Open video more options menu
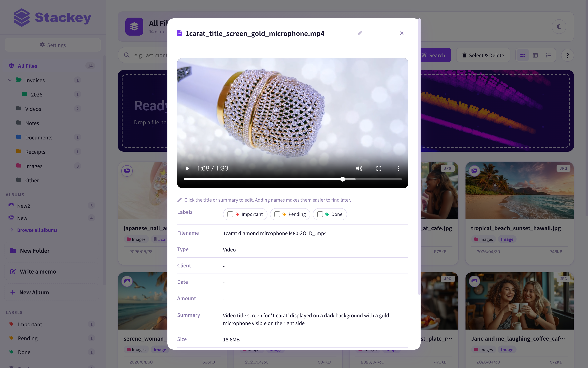 [x=399, y=168]
